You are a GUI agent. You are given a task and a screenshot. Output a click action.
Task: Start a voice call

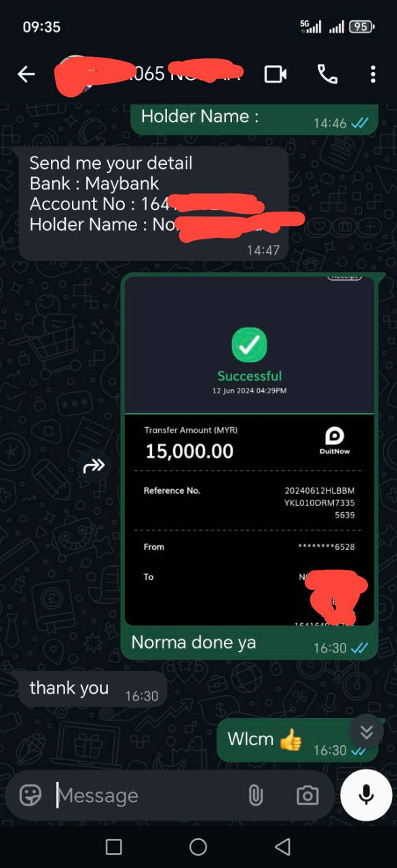tap(327, 74)
